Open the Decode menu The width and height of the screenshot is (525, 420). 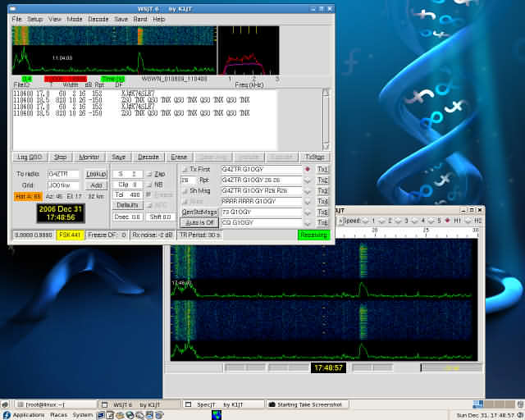point(98,19)
